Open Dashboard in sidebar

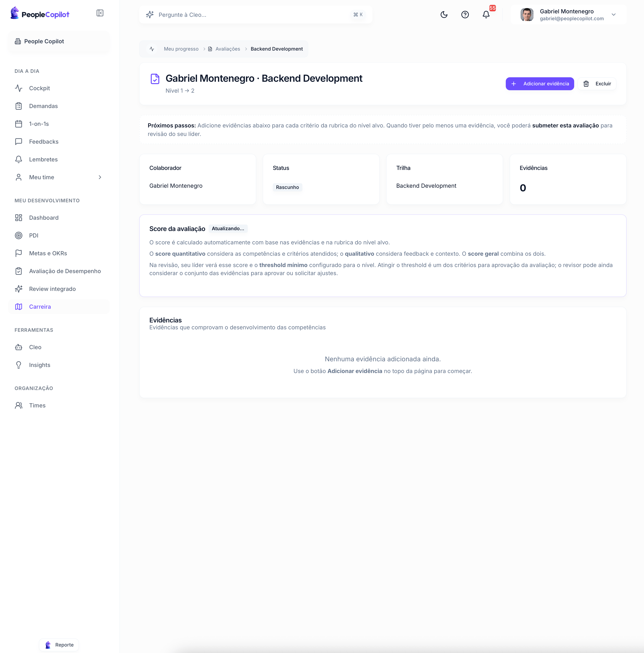point(58,218)
